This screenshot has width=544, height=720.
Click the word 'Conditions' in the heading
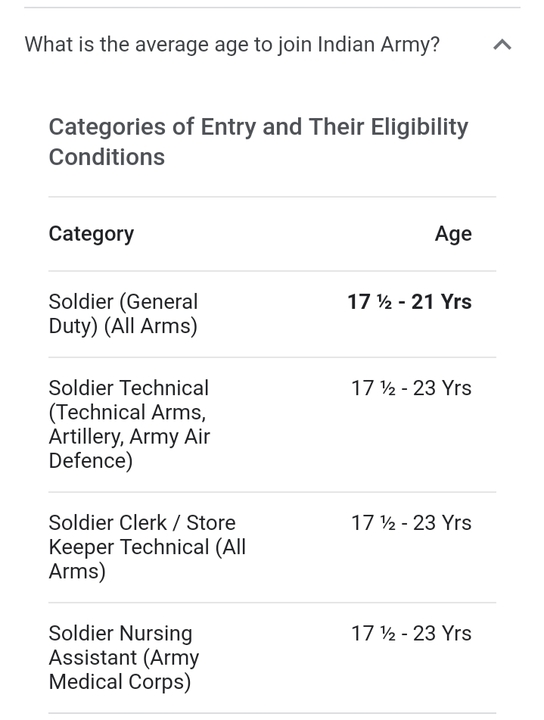[x=107, y=157]
